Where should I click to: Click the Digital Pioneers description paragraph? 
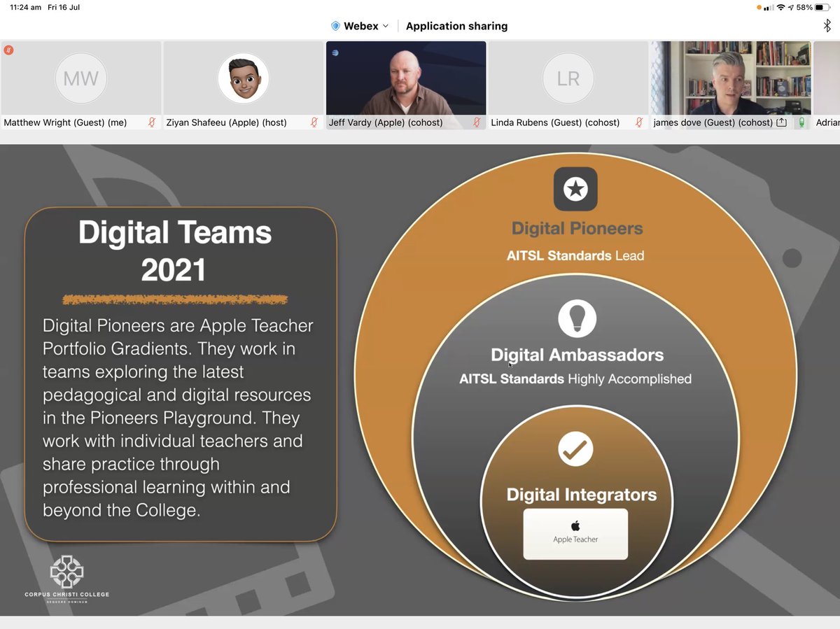pos(178,418)
